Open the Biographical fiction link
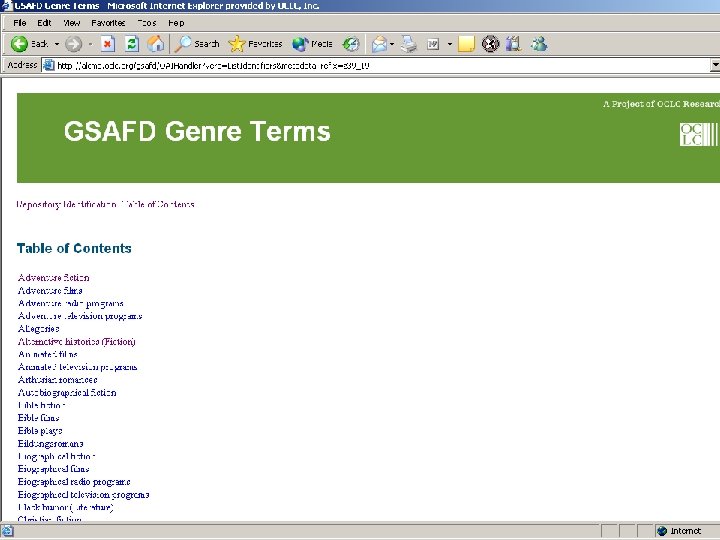720x540 pixels. tap(56, 456)
